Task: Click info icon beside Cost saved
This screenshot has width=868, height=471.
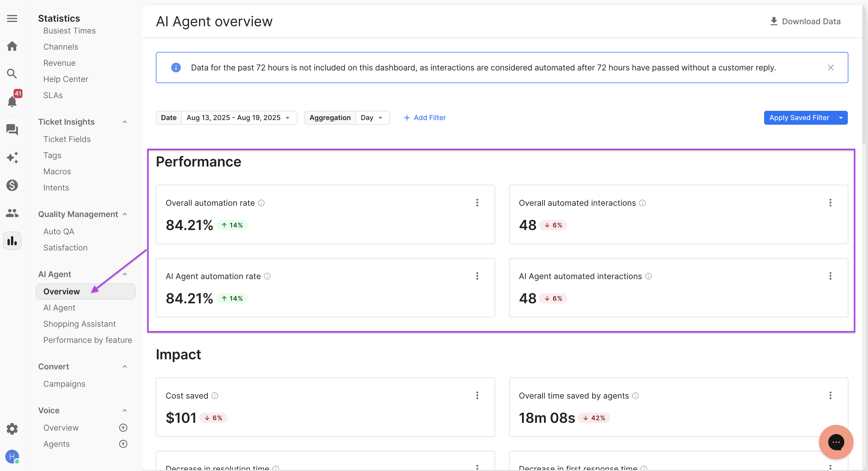Action: point(215,396)
